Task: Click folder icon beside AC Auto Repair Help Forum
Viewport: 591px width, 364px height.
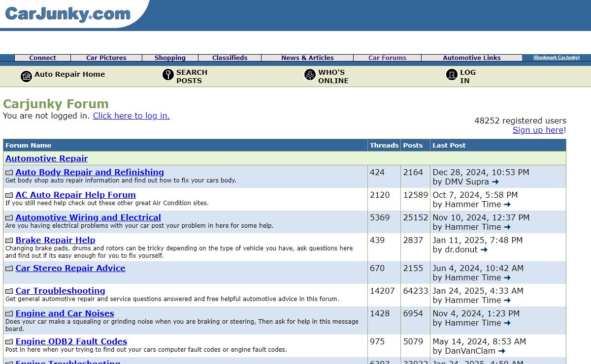Action: coord(9,195)
